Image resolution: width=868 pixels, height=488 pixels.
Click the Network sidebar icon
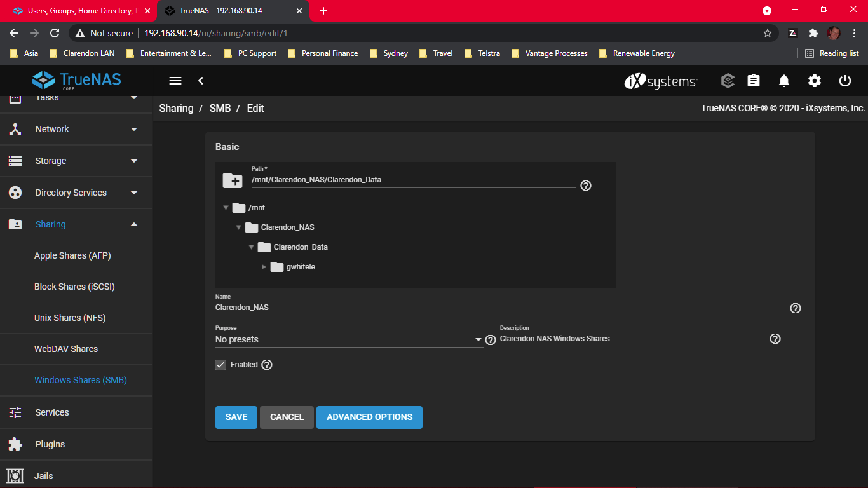pyautogui.click(x=15, y=129)
